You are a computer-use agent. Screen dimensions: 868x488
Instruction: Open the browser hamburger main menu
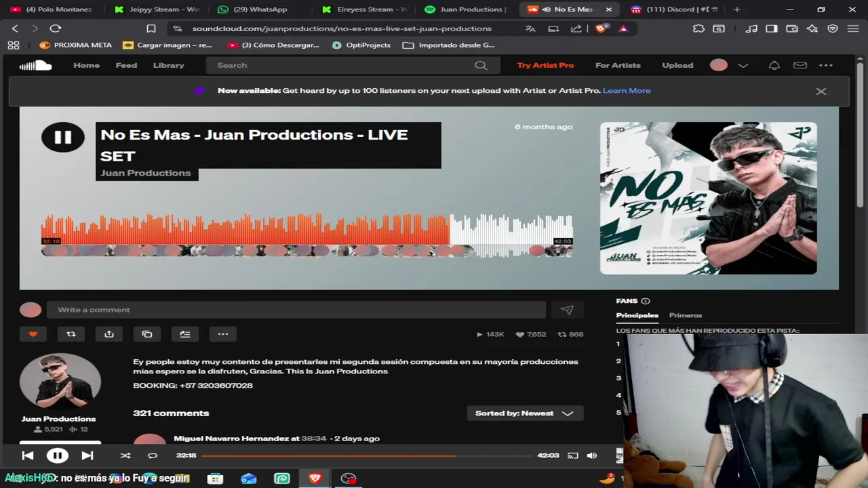[854, 28]
